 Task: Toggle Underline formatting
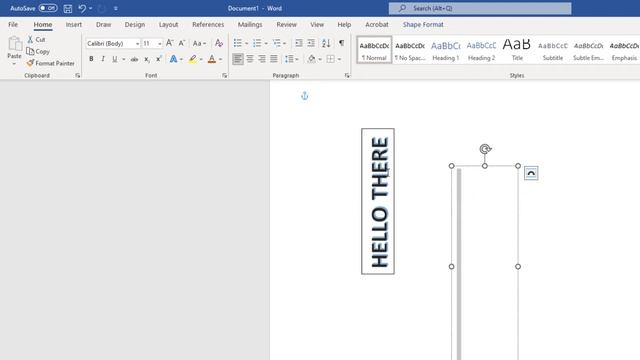tap(115, 59)
